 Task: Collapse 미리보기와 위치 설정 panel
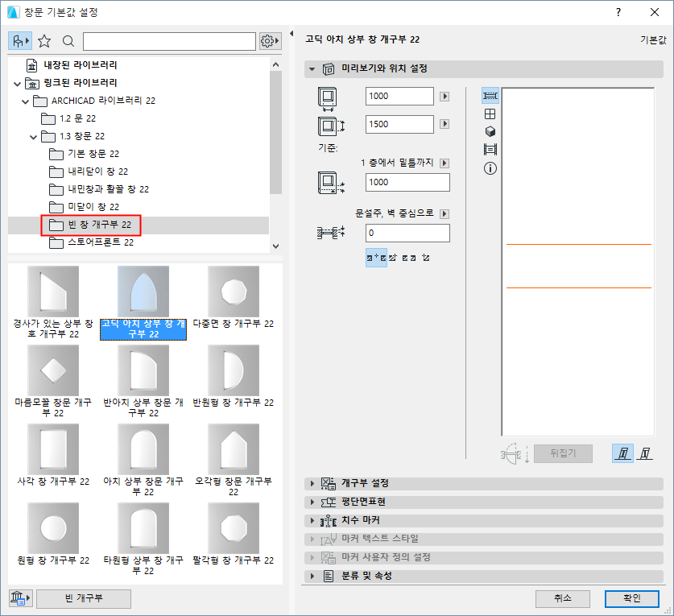(x=312, y=69)
